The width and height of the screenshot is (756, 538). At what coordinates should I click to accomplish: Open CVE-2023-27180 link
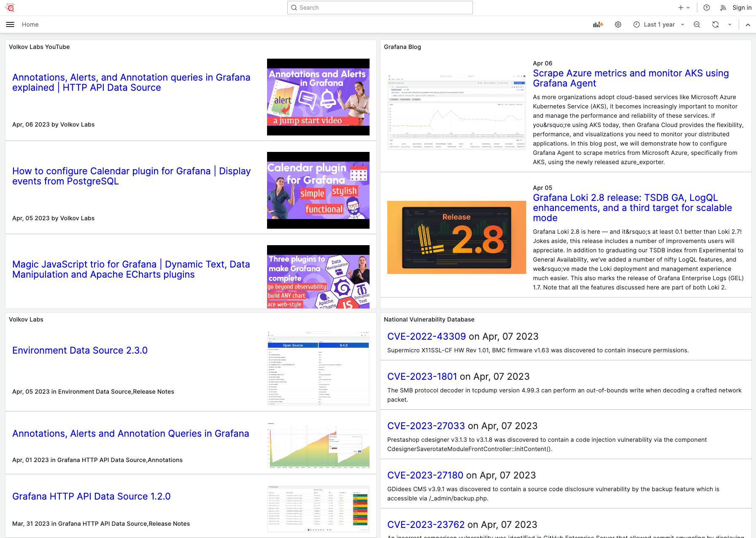425,475
